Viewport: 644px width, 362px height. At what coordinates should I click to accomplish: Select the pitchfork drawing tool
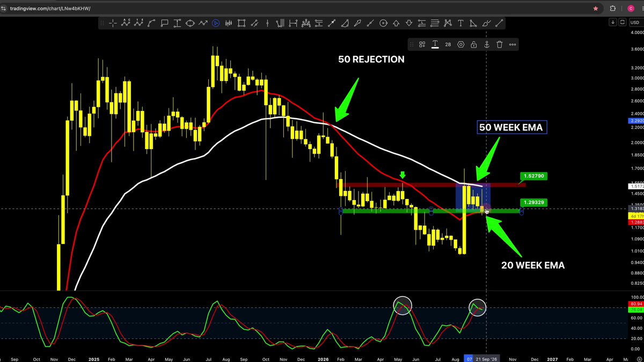[280, 23]
